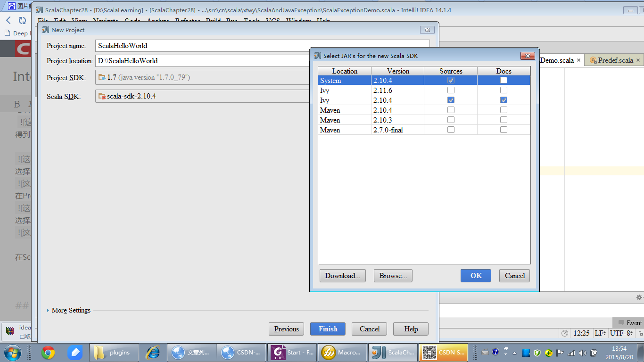Switch to the Macro taskbar window
This screenshot has height=362, width=644.
(343, 352)
